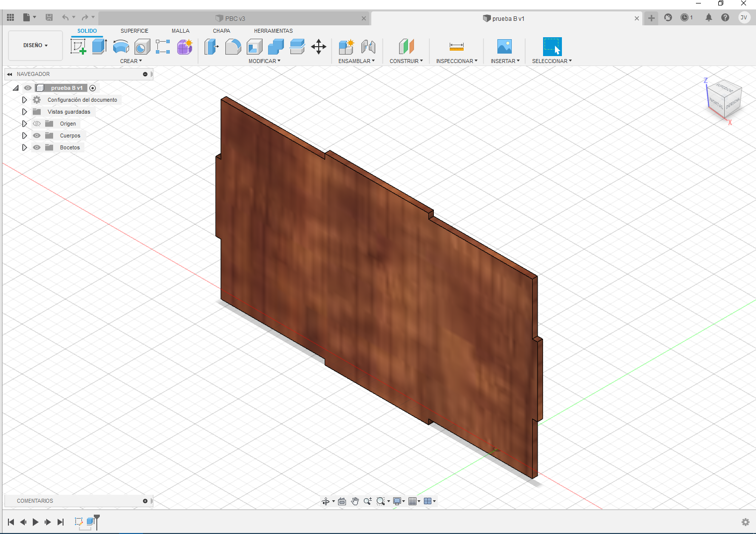
Task: Click the Hole tool icon
Action: click(142, 47)
